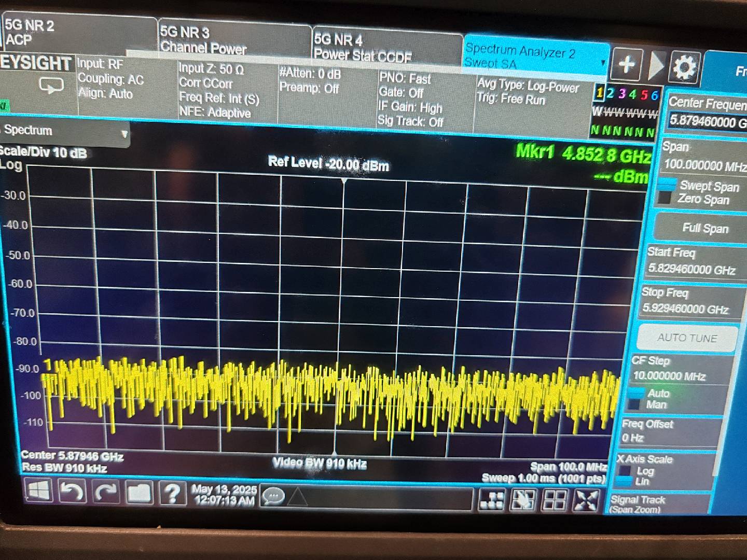Image resolution: width=747 pixels, height=560 pixels.
Task: Click the Mkr1 4.852 8 GHz readout
Action: pyautogui.click(x=583, y=154)
